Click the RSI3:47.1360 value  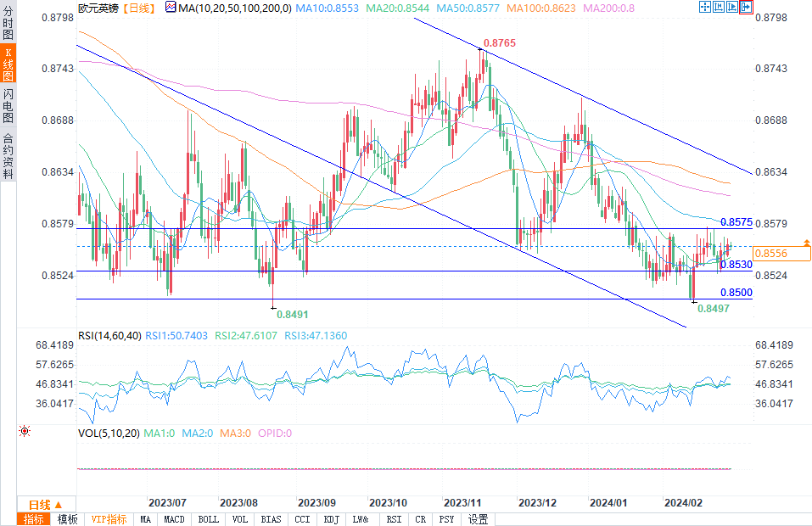(x=316, y=335)
